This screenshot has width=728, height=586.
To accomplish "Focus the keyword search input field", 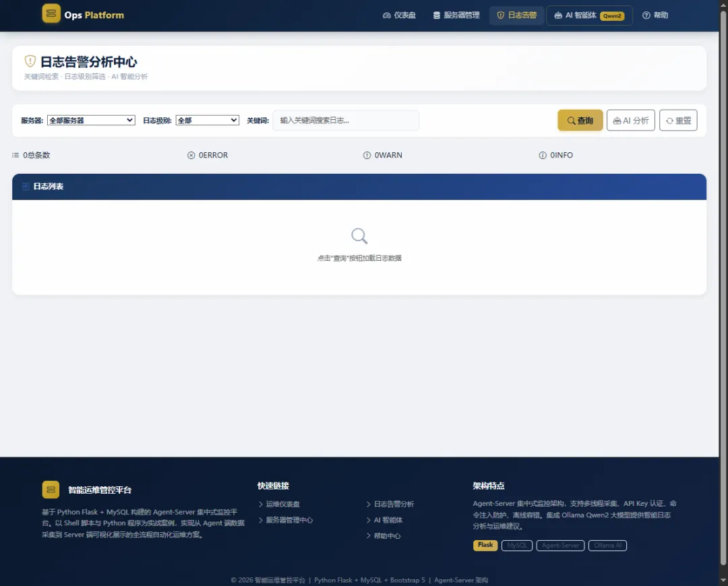I will click(345, 120).
